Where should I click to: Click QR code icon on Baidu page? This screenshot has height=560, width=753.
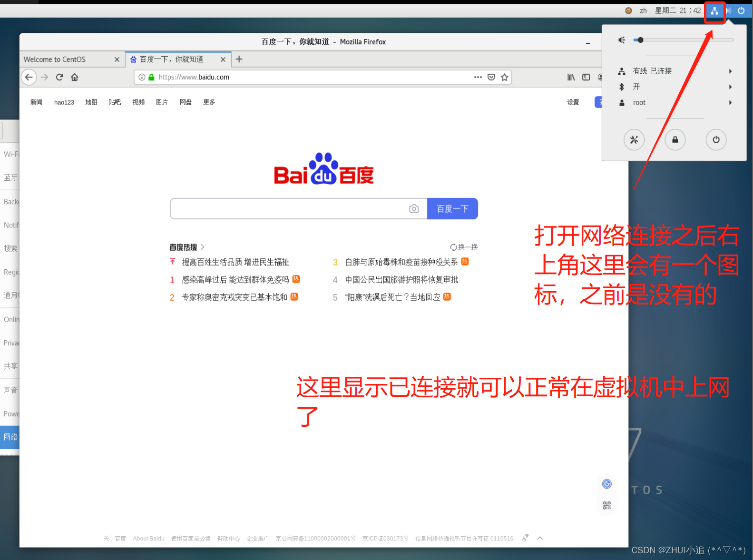click(x=606, y=505)
